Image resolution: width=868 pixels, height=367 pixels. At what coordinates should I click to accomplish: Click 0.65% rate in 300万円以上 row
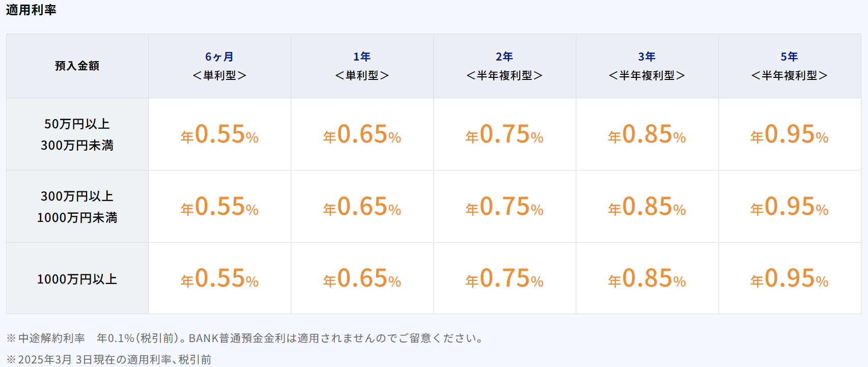362,207
